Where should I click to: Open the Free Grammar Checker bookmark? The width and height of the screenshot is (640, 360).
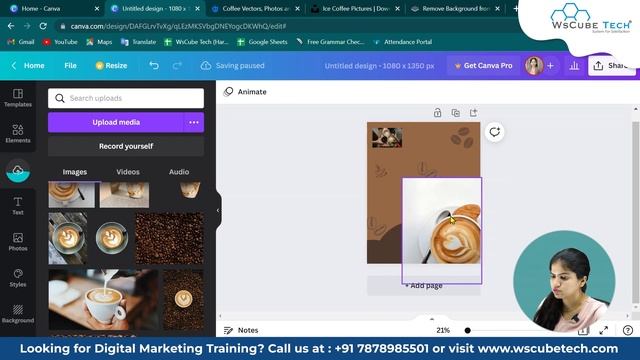[x=330, y=42]
